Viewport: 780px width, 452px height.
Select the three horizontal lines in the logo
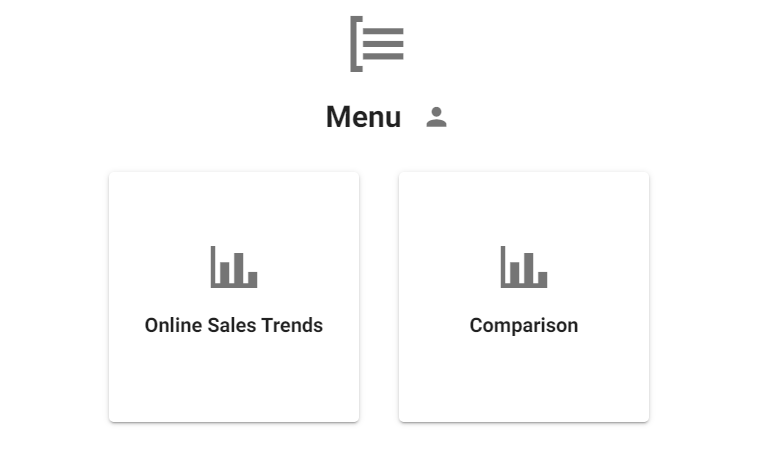[383, 44]
